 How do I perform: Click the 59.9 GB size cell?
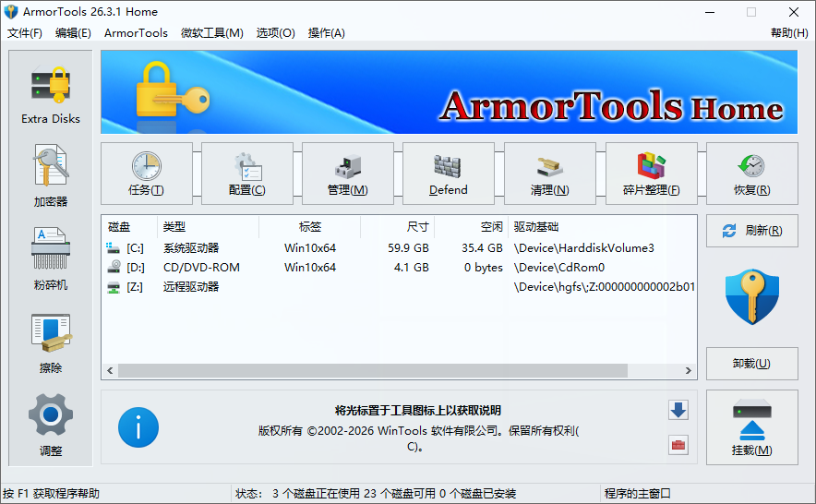pos(408,247)
